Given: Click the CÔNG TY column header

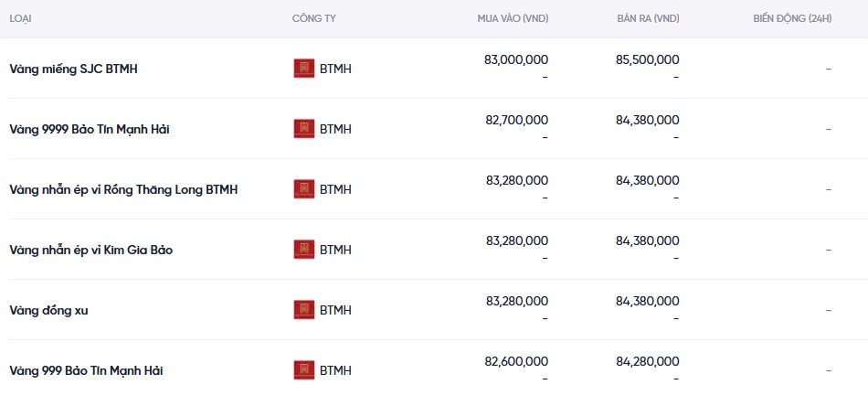Looking at the screenshot, I should point(313,18).
